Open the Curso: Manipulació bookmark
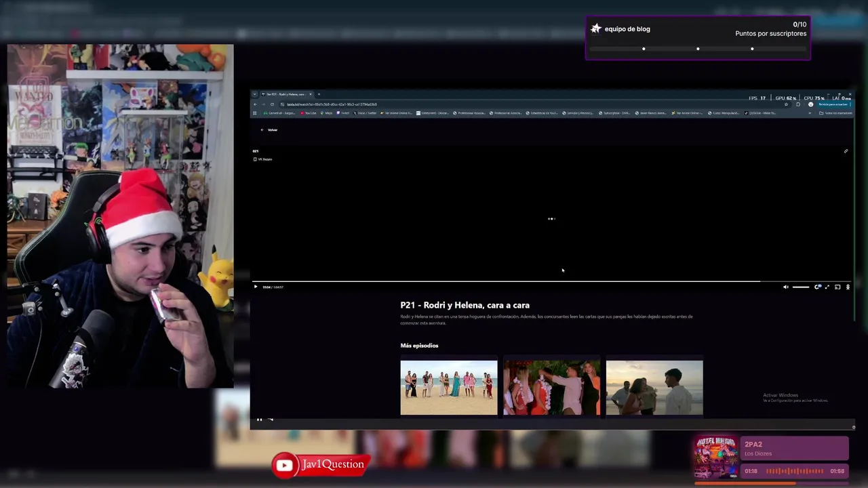The image size is (868, 488). click(725, 113)
